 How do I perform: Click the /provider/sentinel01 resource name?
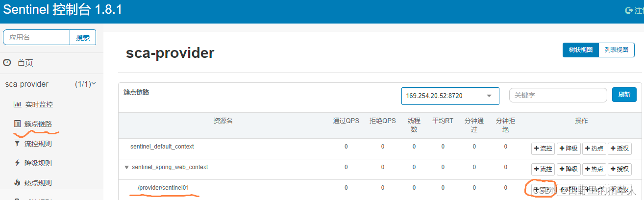point(163,188)
